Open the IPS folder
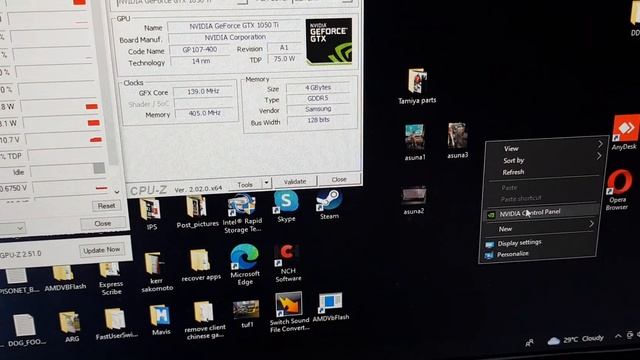This screenshot has height=360, width=640. point(150,209)
